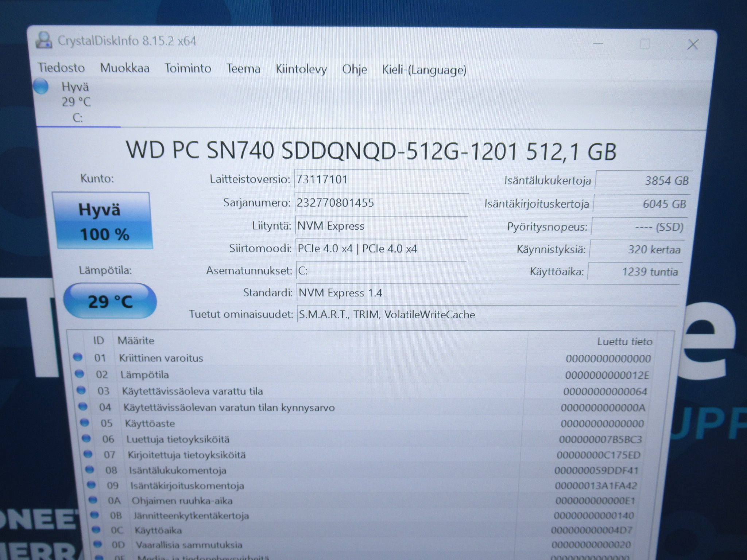Click the status dot for Luettuja tietoyksiköitä

click(86, 439)
